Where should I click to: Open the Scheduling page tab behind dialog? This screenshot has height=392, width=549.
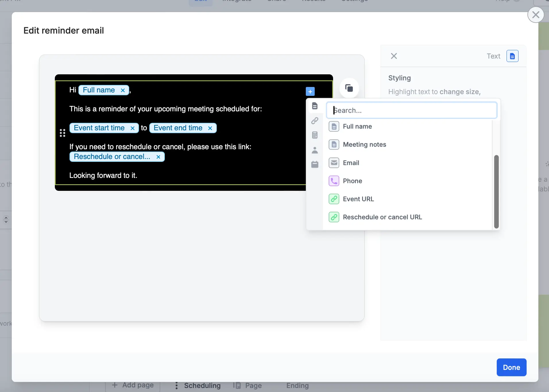[x=202, y=385]
